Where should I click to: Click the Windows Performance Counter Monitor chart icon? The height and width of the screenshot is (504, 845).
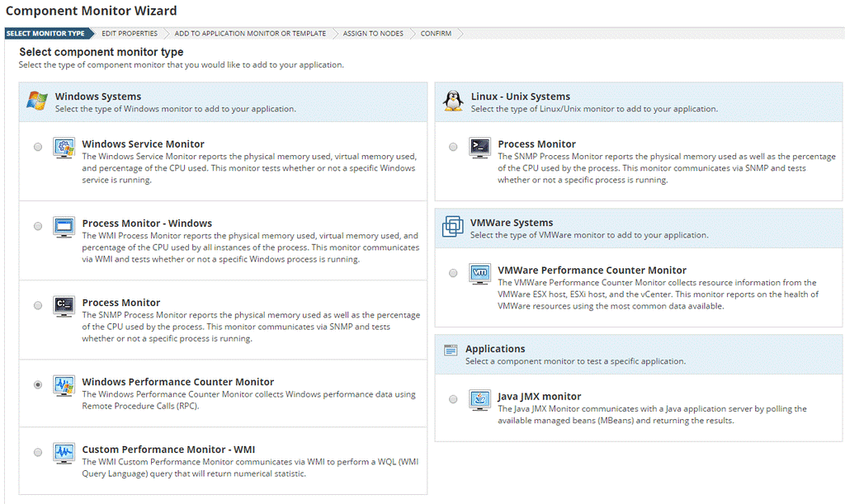pyautogui.click(x=64, y=385)
